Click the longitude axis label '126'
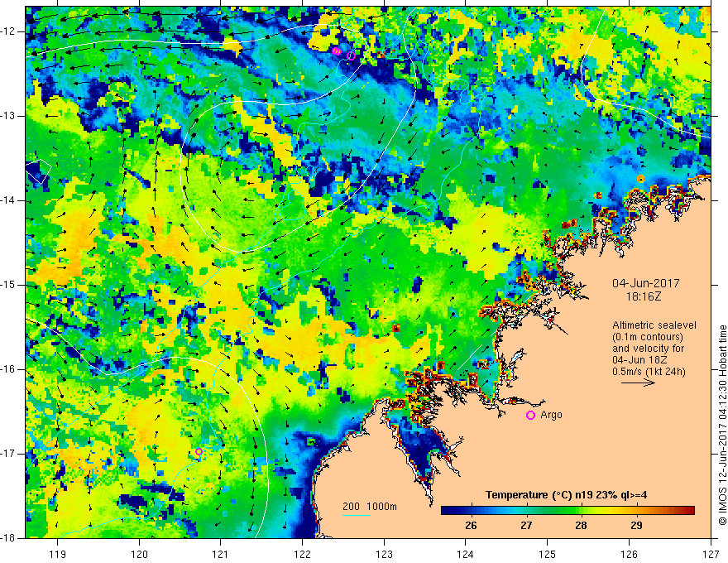This screenshot has width=728, height=563. pyautogui.click(x=629, y=554)
